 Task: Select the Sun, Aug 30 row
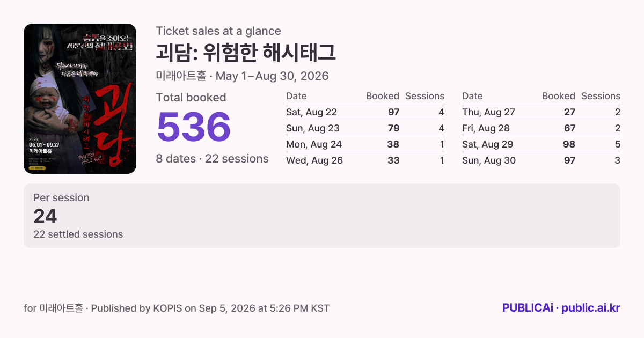click(541, 160)
